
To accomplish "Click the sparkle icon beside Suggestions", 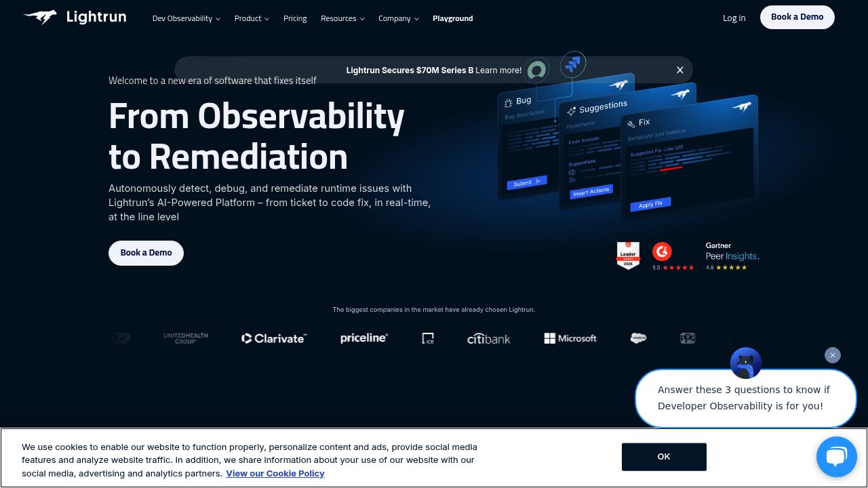I will coord(572,111).
